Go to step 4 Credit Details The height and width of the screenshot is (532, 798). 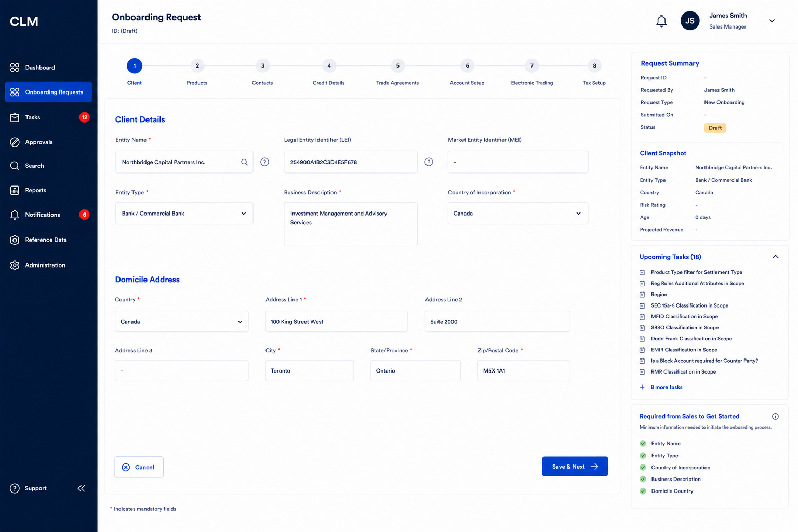(329, 66)
